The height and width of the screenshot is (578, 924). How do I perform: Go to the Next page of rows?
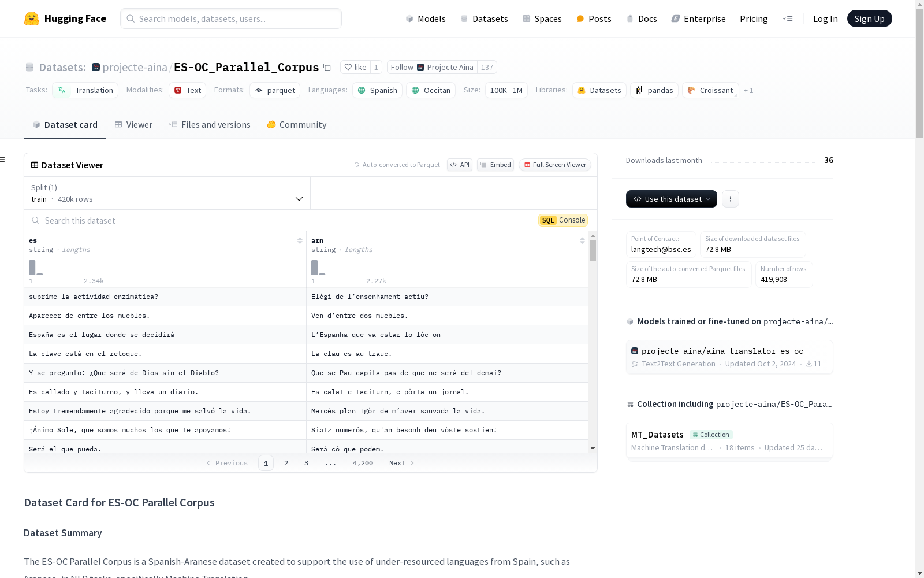coord(402,463)
